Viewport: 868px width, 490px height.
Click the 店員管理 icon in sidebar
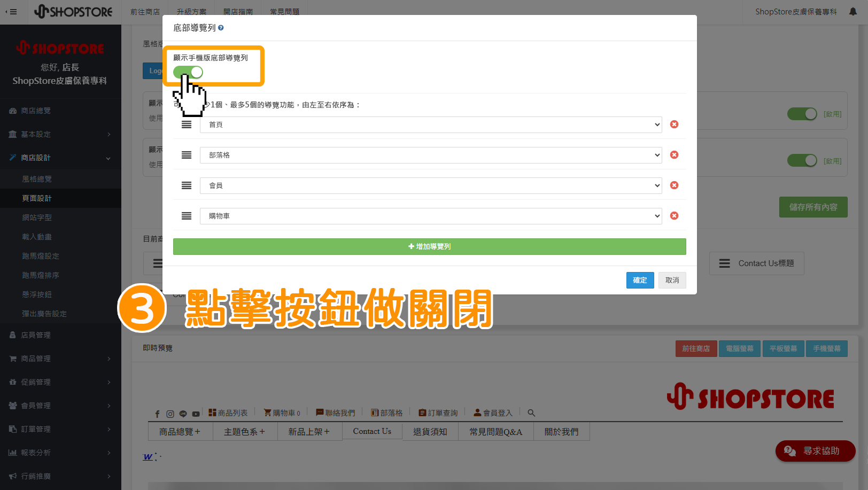pyautogui.click(x=13, y=335)
